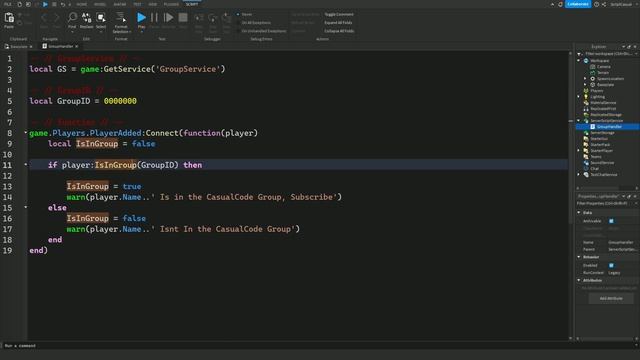The height and width of the screenshot is (360, 640).
Task: Click the Filter workspace search field
Action: coord(608,54)
